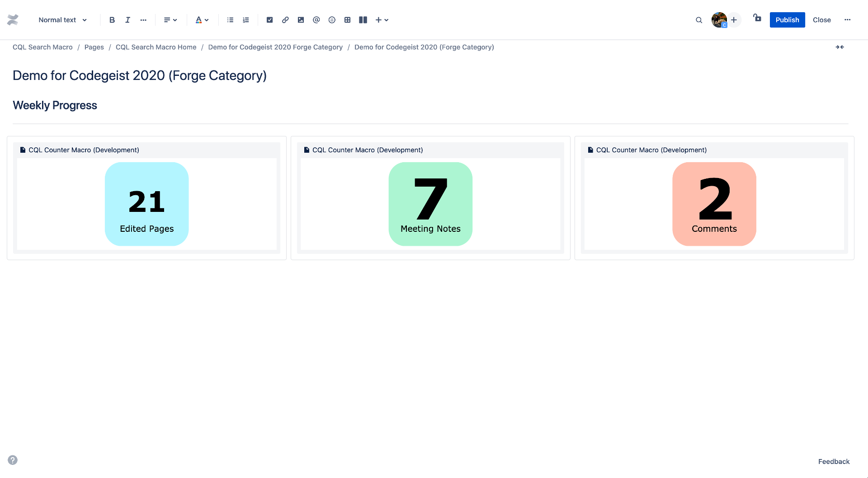
Task: Insert a numbered list
Action: [x=246, y=20]
